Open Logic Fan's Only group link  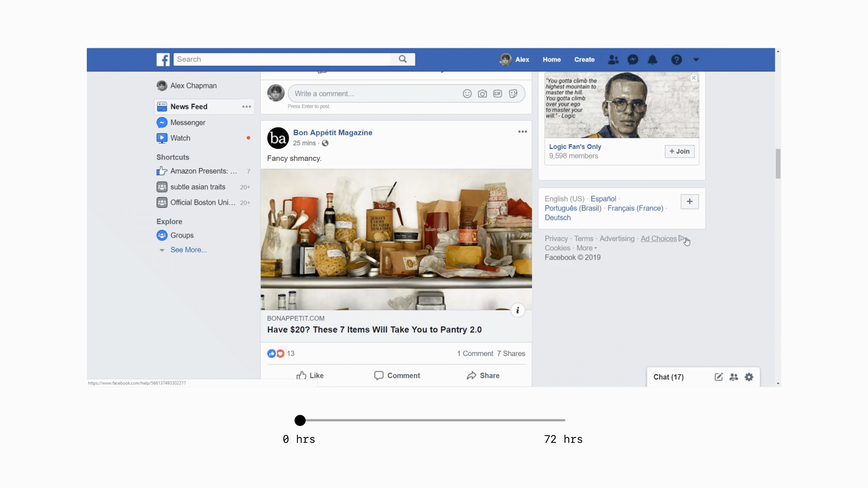575,147
